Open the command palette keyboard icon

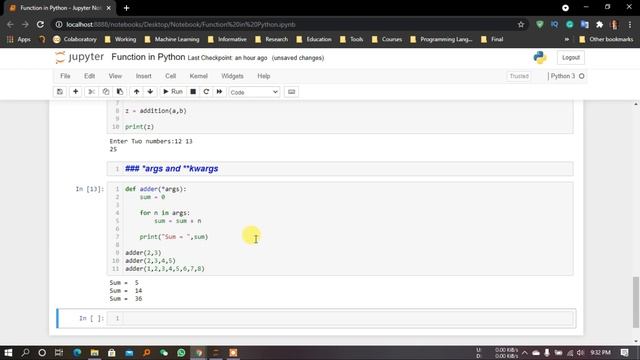291,92
